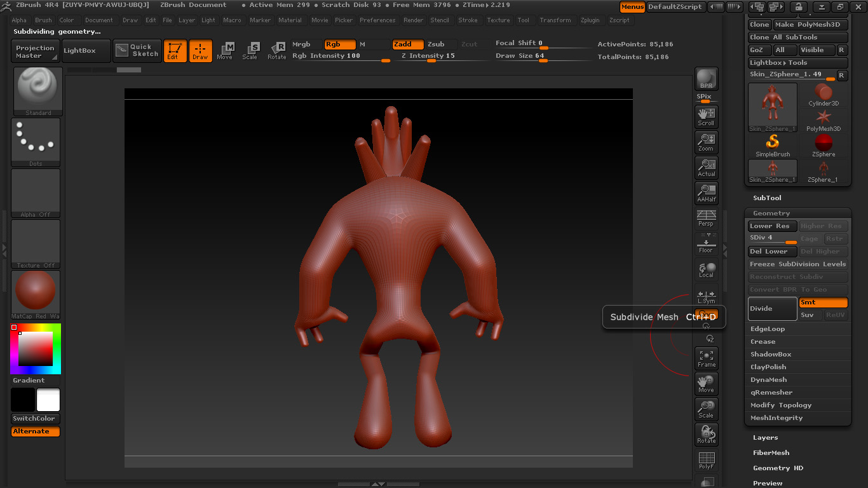Click the Divide button
Screen dimensions: 868x488
pos(773,309)
